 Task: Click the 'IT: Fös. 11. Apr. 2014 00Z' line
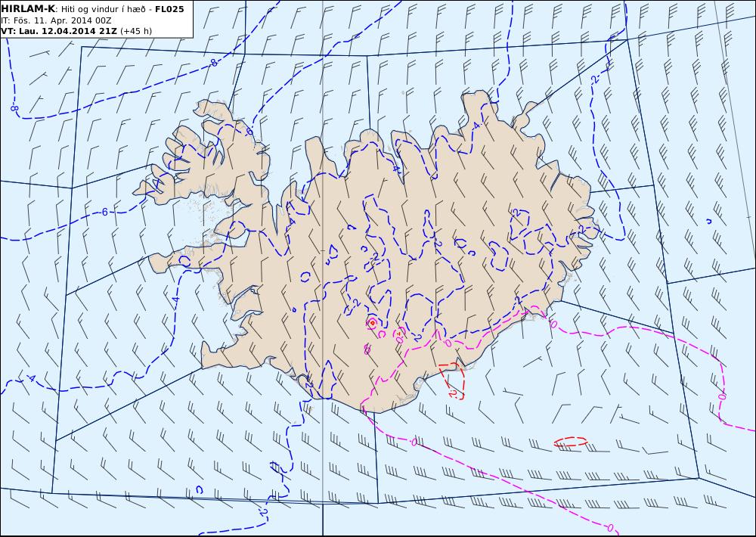coord(56,20)
